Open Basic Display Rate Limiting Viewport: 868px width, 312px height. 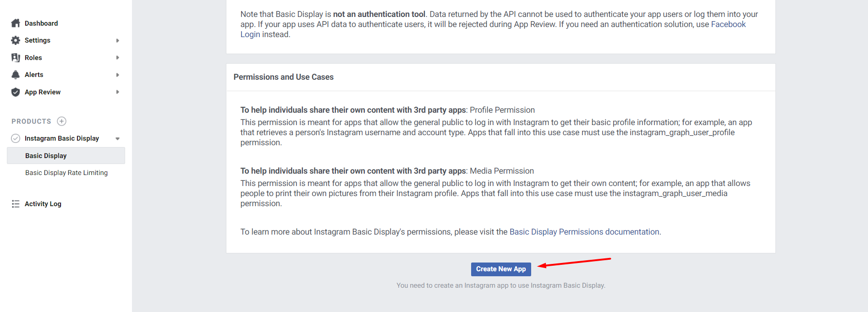66,173
